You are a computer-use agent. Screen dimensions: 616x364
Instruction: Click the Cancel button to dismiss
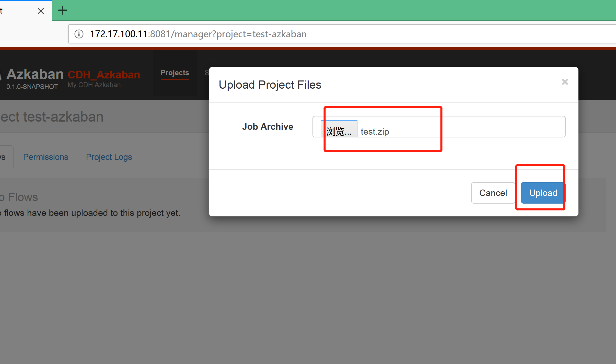pos(493,192)
